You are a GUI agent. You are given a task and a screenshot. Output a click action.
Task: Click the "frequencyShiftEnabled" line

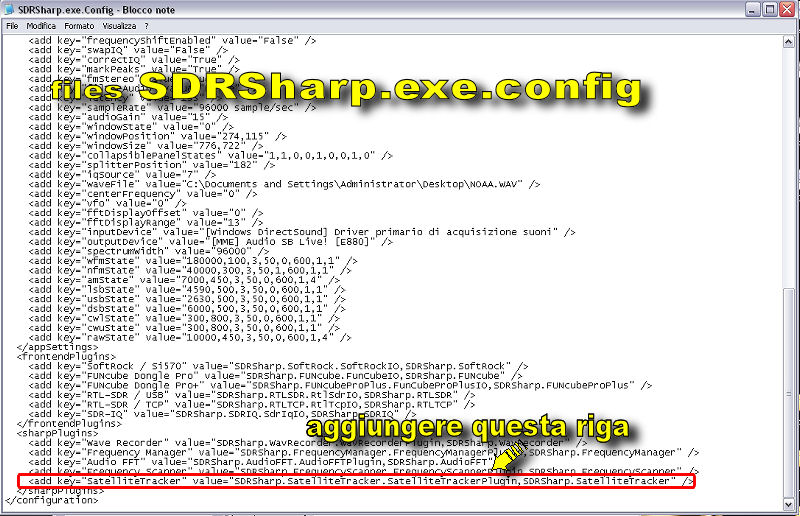pyautogui.click(x=172, y=40)
